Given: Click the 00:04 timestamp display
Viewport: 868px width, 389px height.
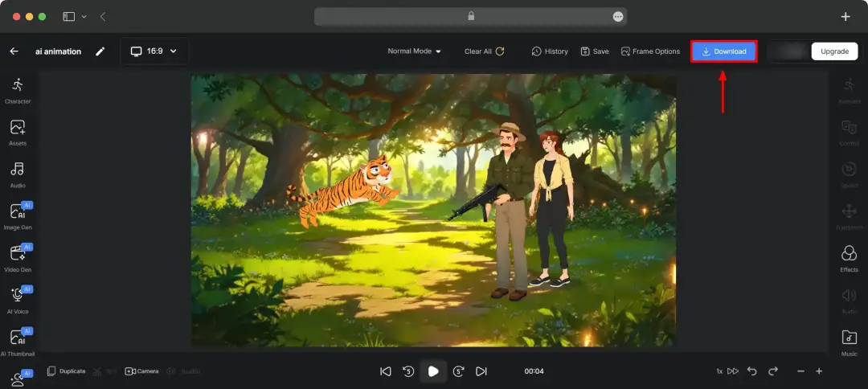Looking at the screenshot, I should (534, 371).
